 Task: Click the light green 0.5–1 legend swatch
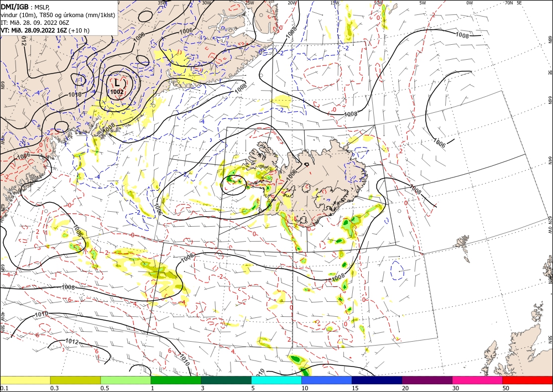126,380
